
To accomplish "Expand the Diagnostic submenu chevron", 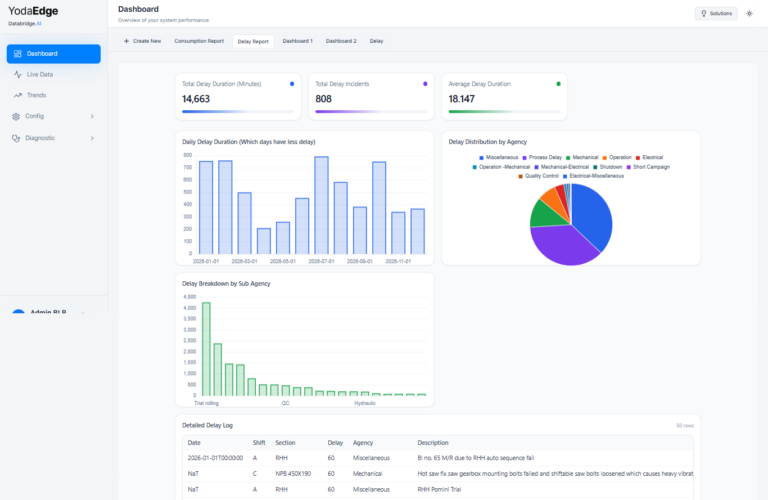I will pyautogui.click(x=92, y=138).
